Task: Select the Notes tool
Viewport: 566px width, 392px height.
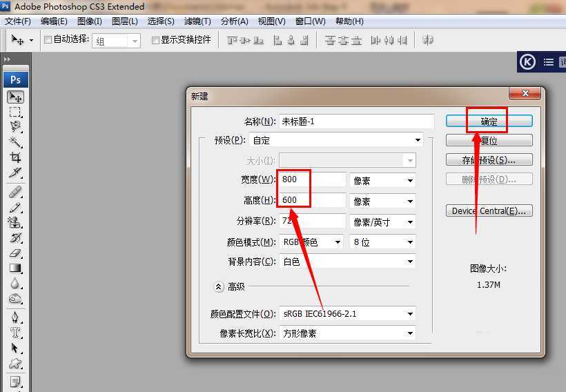Action: click(15, 382)
